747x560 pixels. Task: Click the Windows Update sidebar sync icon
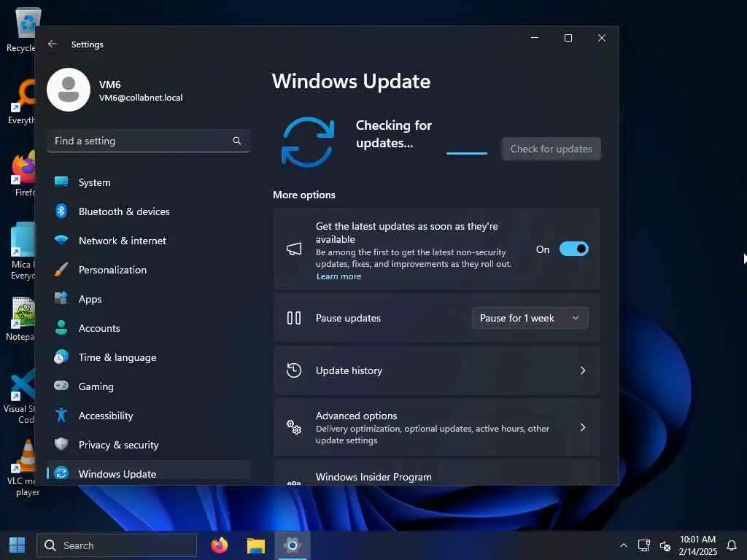[x=61, y=472]
